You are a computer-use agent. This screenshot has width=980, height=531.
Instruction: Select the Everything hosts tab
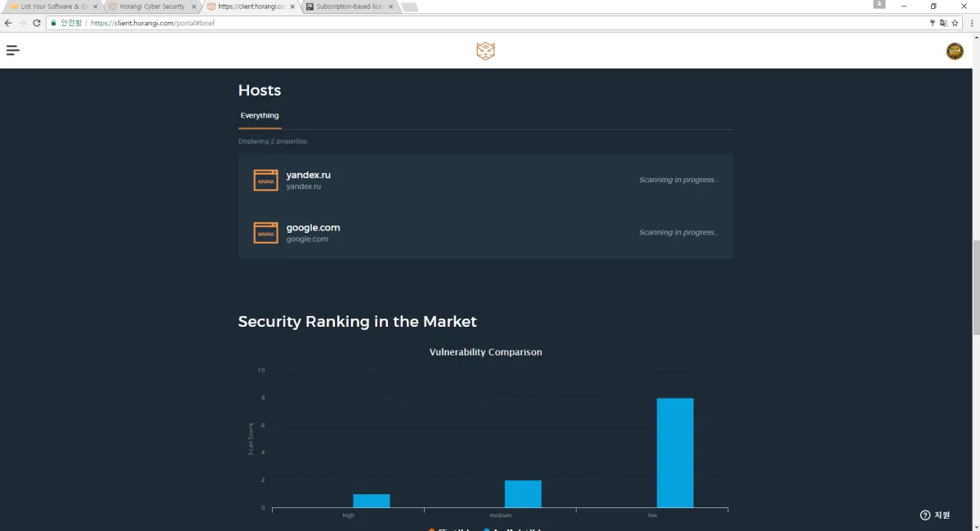click(x=260, y=116)
